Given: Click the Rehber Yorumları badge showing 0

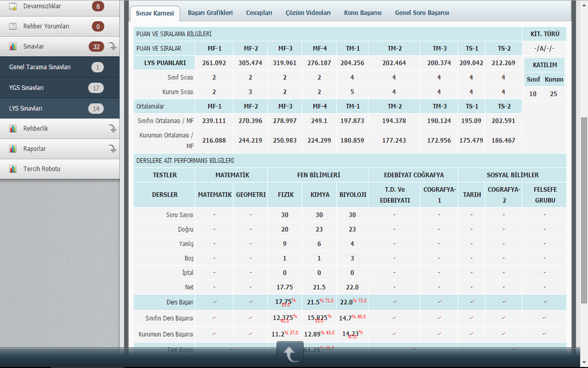Looking at the screenshot, I should [97, 26].
